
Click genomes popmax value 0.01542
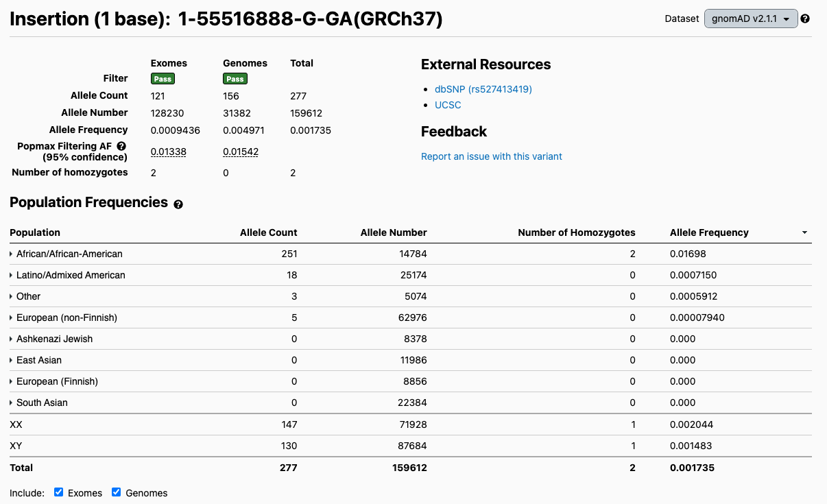(241, 152)
